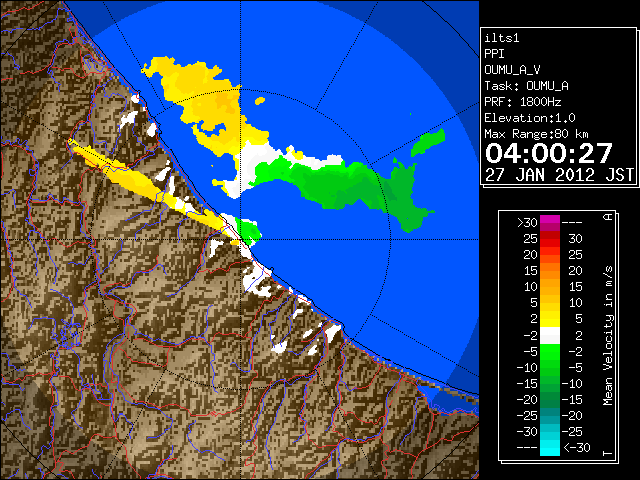Image resolution: width=640 pixels, height=480 pixels.
Task: Click the elongated yellow echo streak over land
Action: [135, 180]
